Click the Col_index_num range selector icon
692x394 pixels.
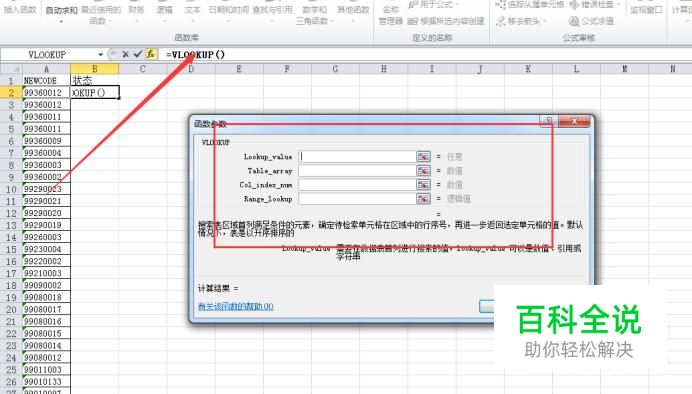423,185
